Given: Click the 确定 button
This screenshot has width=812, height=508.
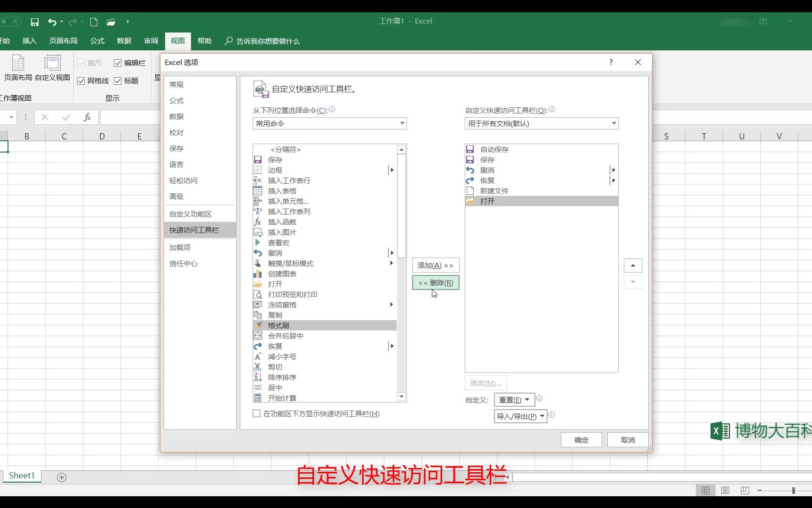Looking at the screenshot, I should pyautogui.click(x=581, y=440).
